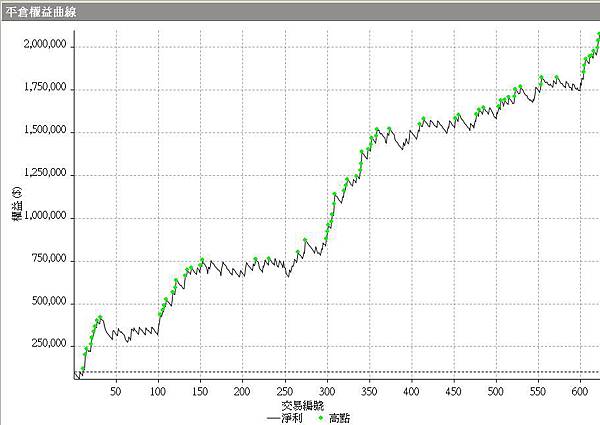Viewport: 600px width, 425px height.
Task: Click the 淨利 legend entry
Action: click(x=285, y=418)
